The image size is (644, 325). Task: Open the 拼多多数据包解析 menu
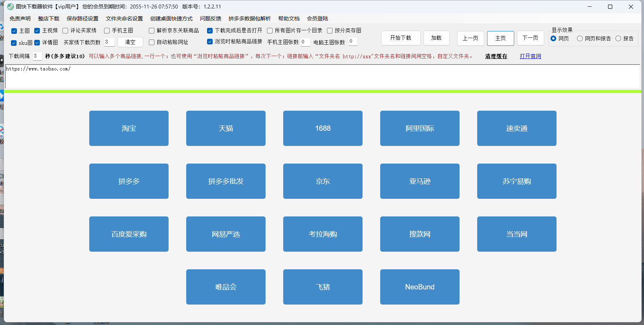(x=250, y=19)
